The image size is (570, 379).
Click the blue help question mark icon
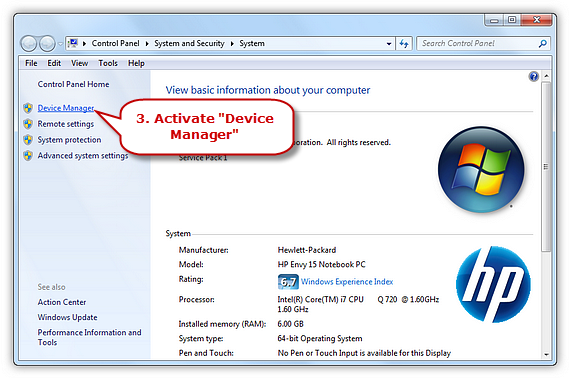coord(533,76)
